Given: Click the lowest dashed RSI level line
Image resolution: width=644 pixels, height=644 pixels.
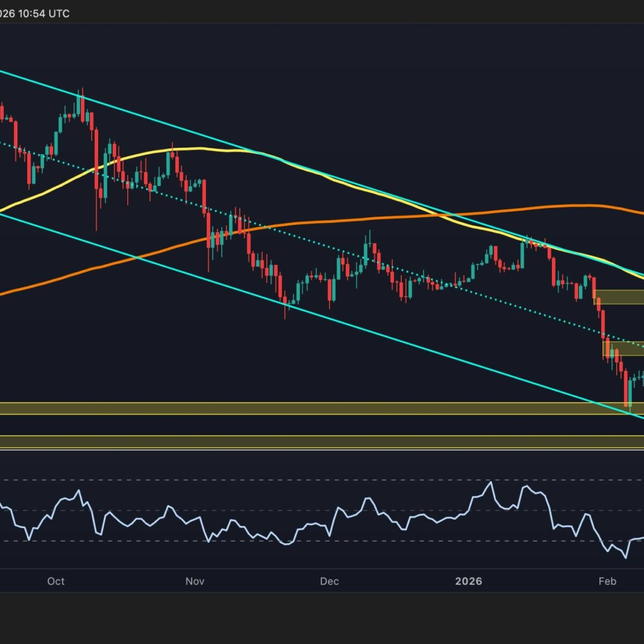Looking at the screenshot, I should coord(322,540).
